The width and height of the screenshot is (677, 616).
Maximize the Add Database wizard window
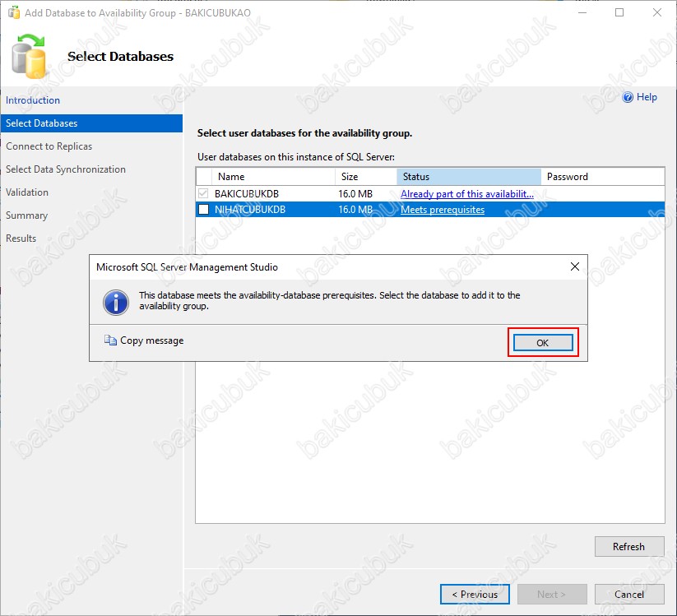(x=619, y=12)
